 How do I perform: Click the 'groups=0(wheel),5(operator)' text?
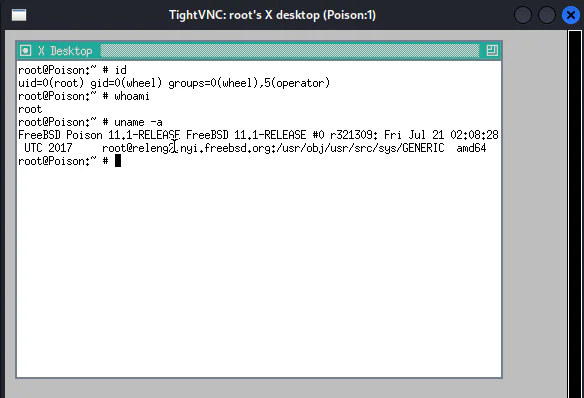[x=249, y=83]
